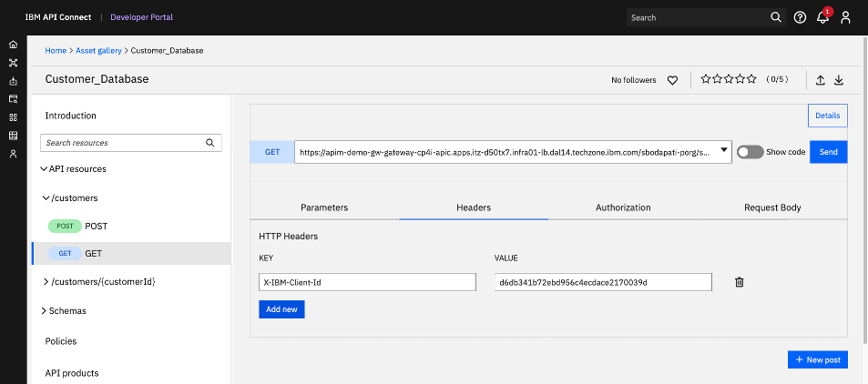Click the header VALUE input field
This screenshot has width=868, height=384.
point(603,282)
